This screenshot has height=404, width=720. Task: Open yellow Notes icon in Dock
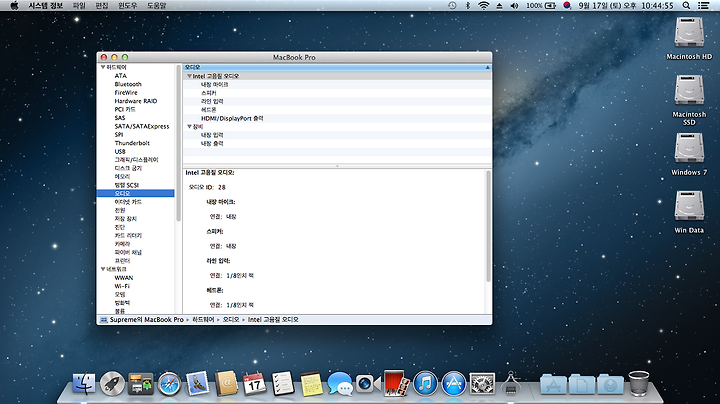coord(312,384)
